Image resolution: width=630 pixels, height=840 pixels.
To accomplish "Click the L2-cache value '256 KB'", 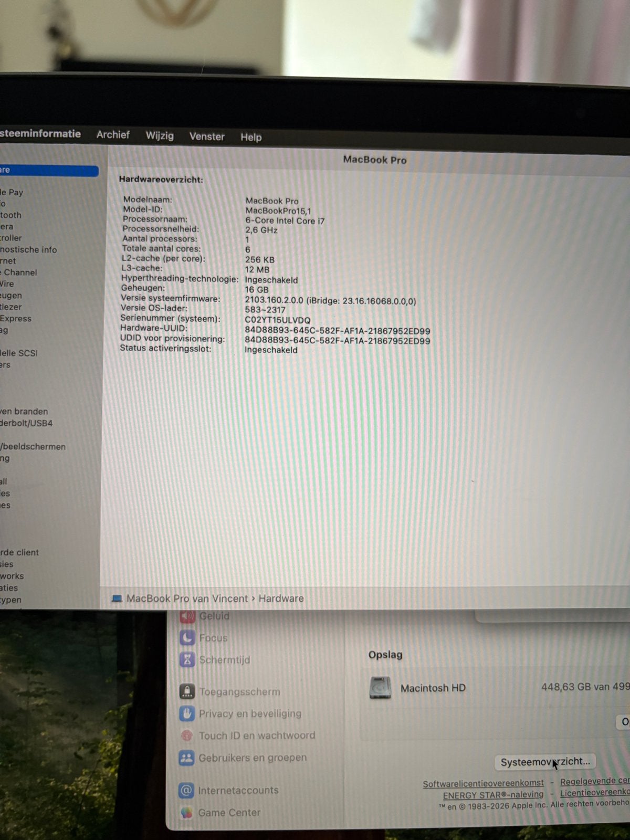I will tap(260, 260).
